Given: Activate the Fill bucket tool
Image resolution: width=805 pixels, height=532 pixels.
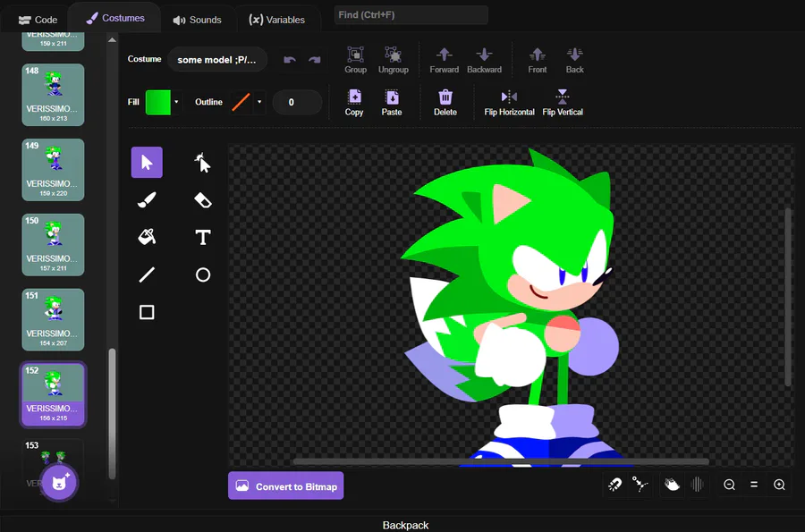Looking at the screenshot, I should click(x=147, y=237).
